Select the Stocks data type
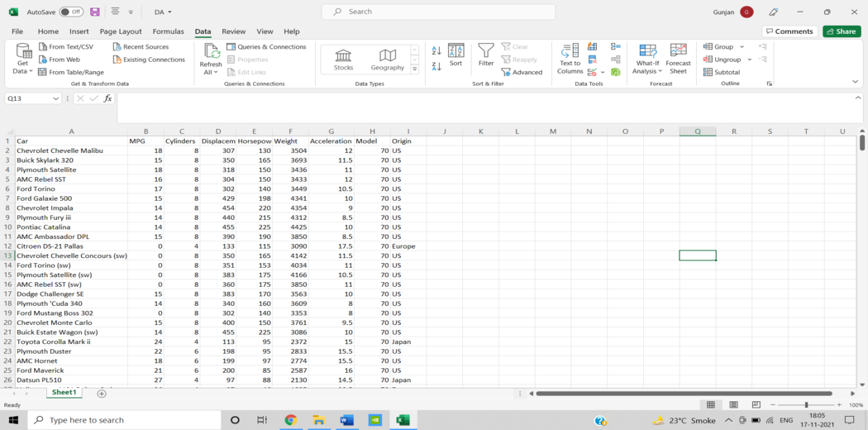Viewport: 868px width, 430px height. pyautogui.click(x=343, y=60)
